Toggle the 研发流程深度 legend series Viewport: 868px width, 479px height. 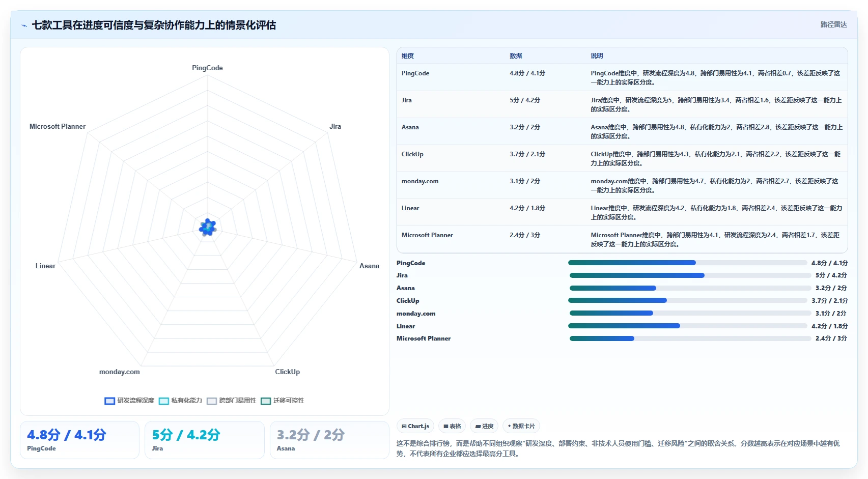[129, 401]
